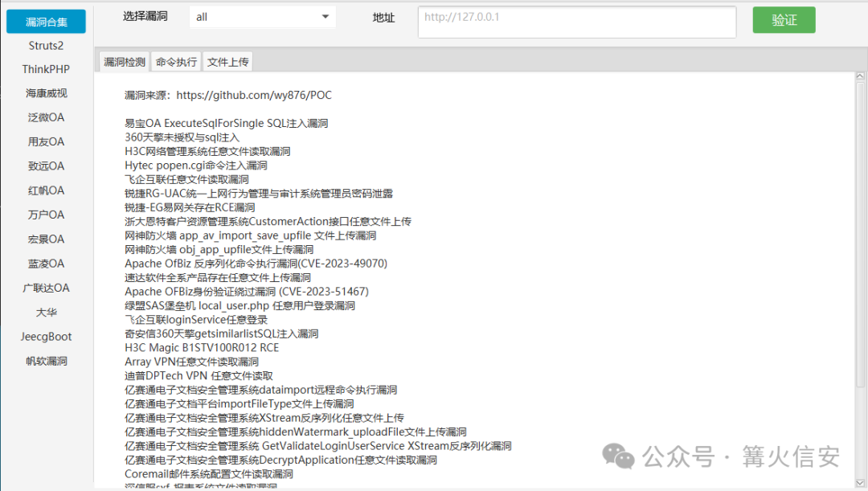The height and width of the screenshot is (491, 868).
Task: Expand the 选择漏洞 dropdown showing all
Action: [x=262, y=17]
